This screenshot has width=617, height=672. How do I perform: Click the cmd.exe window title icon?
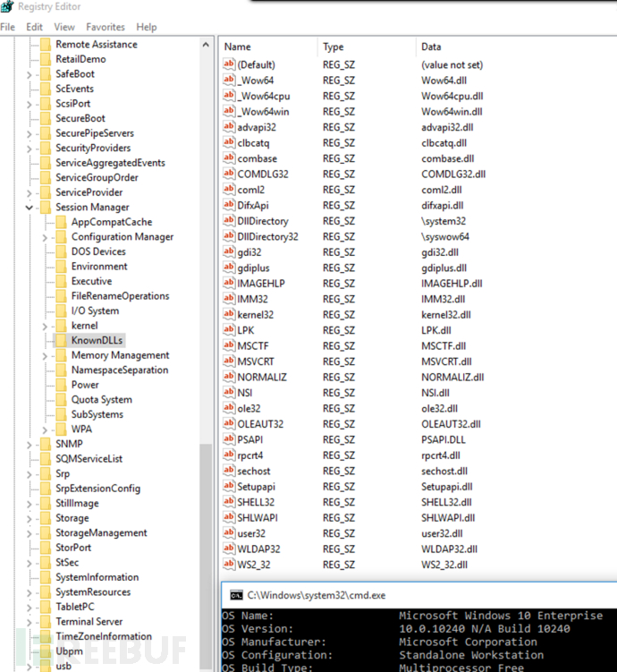coord(236,595)
